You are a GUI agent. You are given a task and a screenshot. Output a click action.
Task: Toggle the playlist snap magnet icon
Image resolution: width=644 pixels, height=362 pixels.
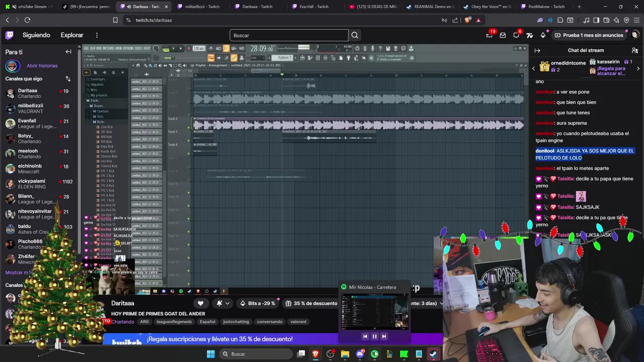coord(138,65)
